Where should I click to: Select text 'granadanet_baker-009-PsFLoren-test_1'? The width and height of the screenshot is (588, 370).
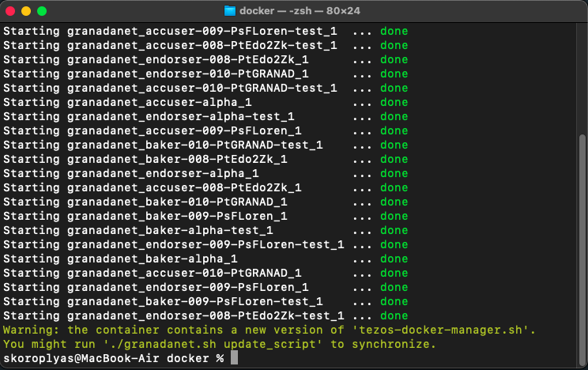tap(195, 302)
